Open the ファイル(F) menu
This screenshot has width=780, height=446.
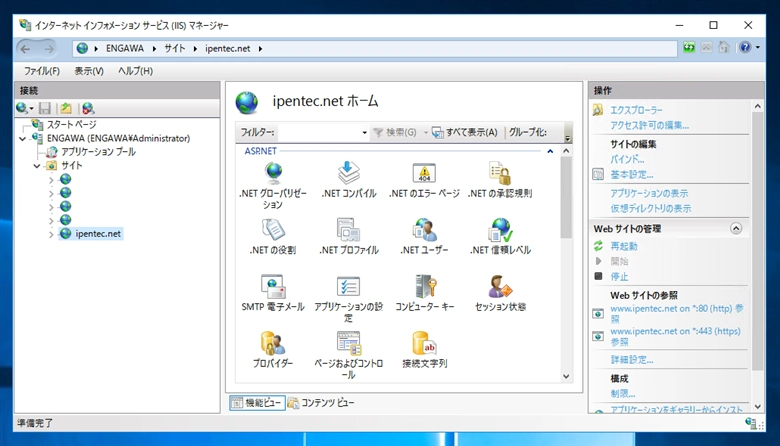tap(42, 71)
